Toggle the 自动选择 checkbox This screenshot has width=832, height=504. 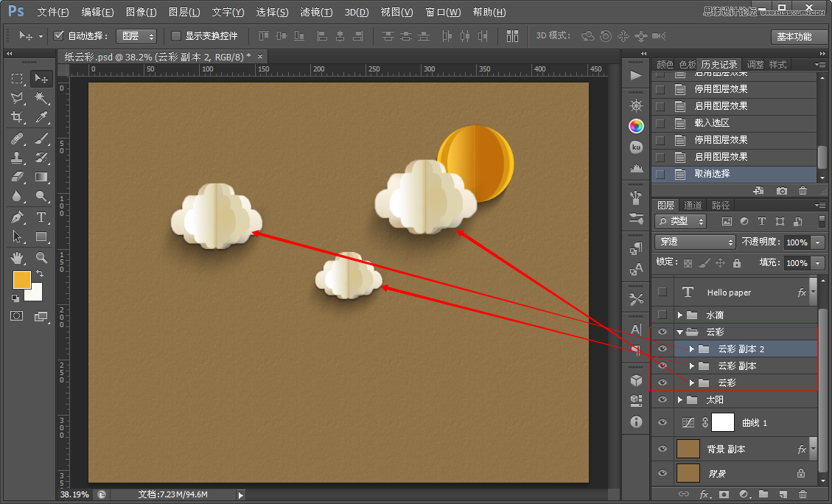tap(59, 35)
